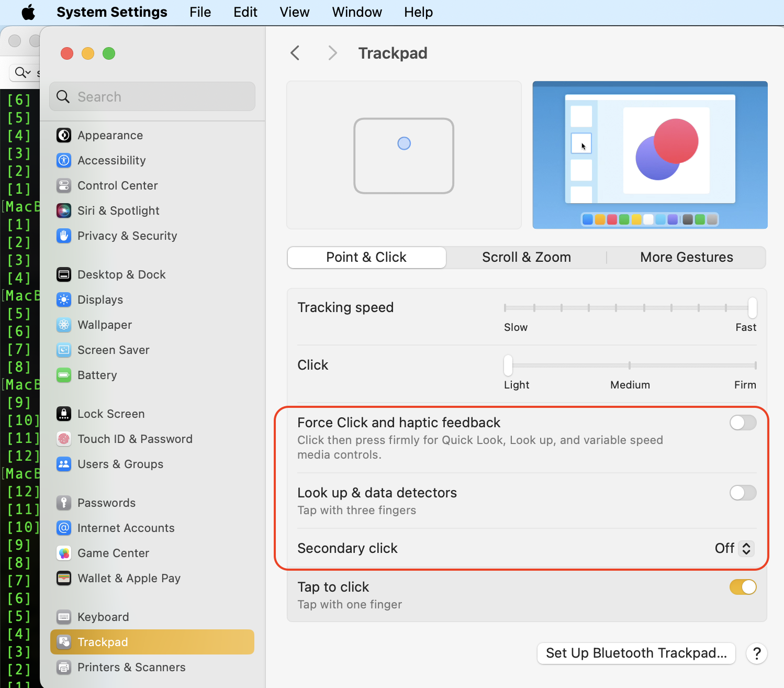Viewport: 784px width, 688px height.
Task: Open Touch ID & Password settings
Action: pos(135,439)
